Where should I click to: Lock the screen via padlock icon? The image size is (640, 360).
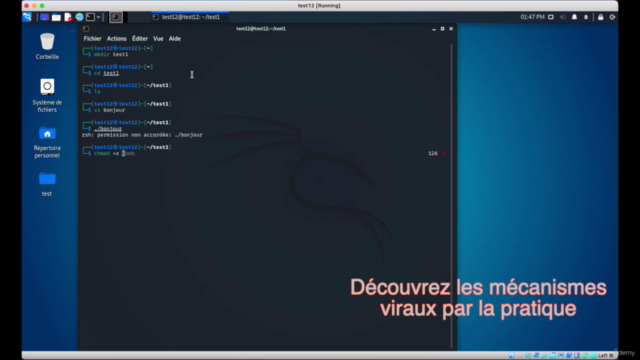pyautogui.click(x=600, y=17)
